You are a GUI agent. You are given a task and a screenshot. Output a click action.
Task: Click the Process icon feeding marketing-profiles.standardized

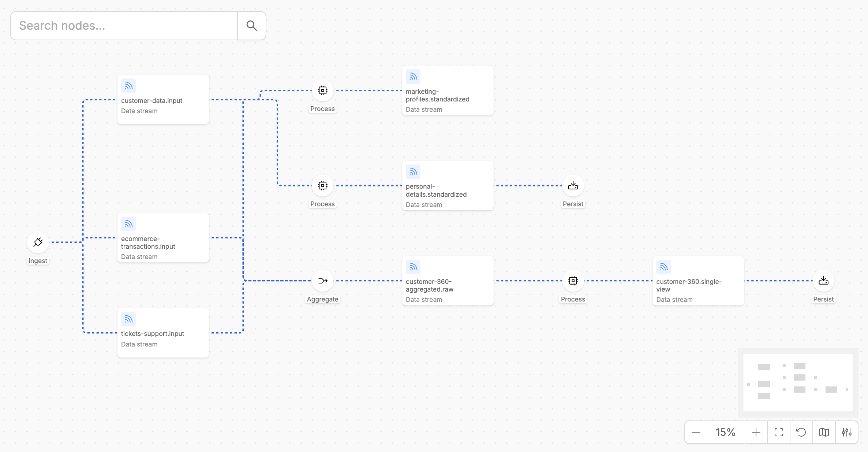[x=322, y=90]
